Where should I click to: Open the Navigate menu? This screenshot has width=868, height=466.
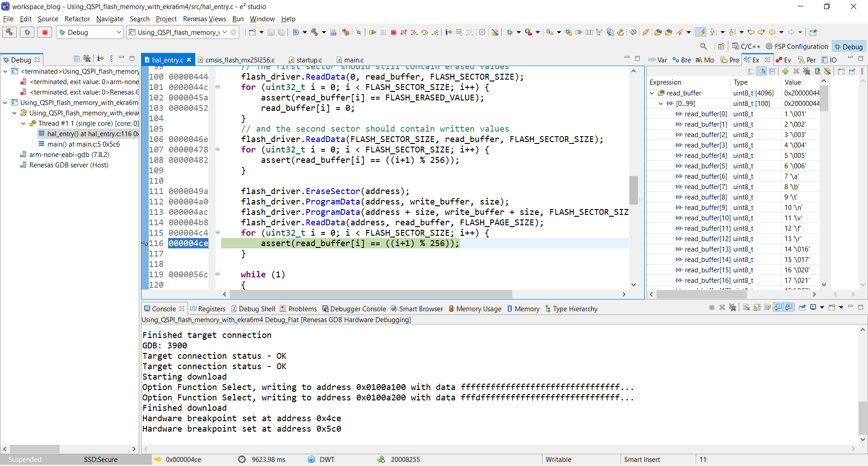click(x=110, y=19)
